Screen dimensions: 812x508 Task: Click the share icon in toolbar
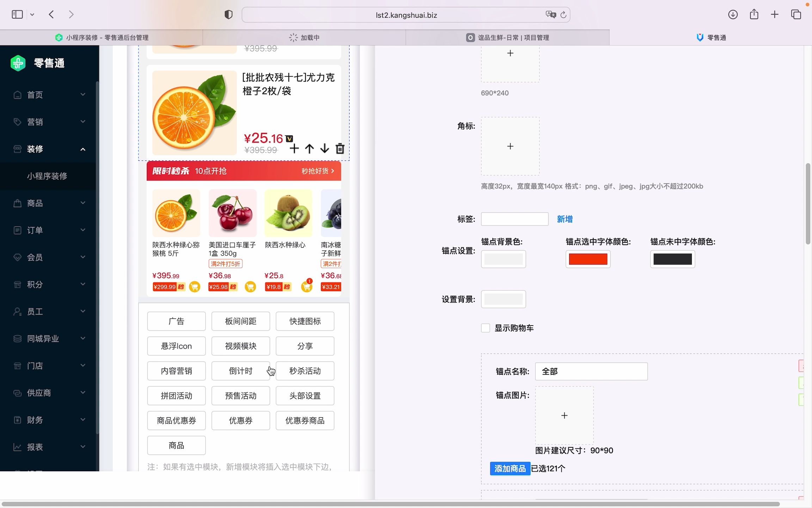click(x=754, y=14)
